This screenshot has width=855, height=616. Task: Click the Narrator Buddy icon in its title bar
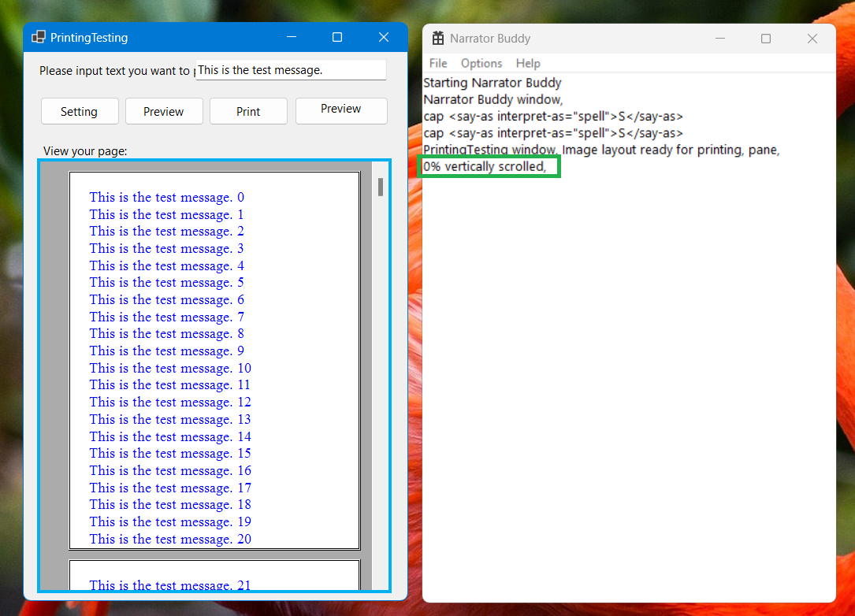tap(438, 38)
